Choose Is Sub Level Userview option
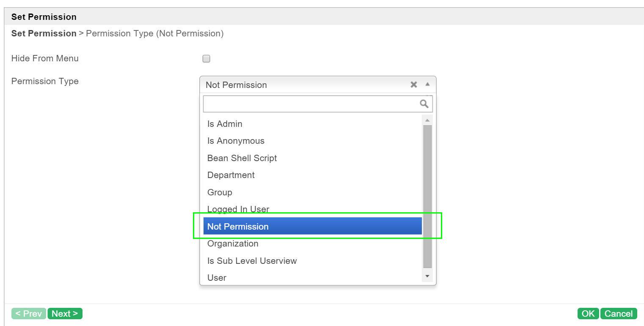This screenshot has width=644, height=326. (x=313, y=261)
